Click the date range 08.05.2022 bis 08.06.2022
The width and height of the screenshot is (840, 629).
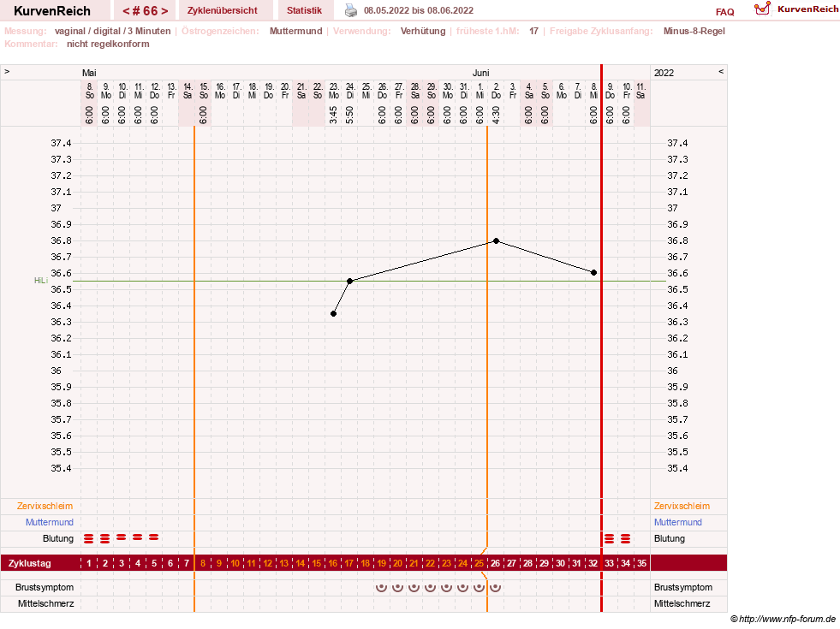(x=419, y=10)
